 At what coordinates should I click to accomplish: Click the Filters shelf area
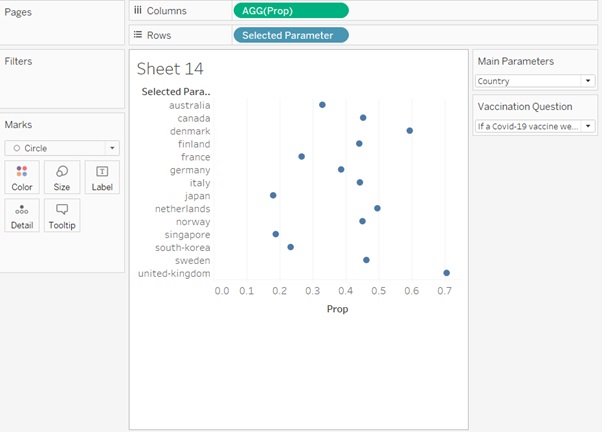(x=62, y=85)
